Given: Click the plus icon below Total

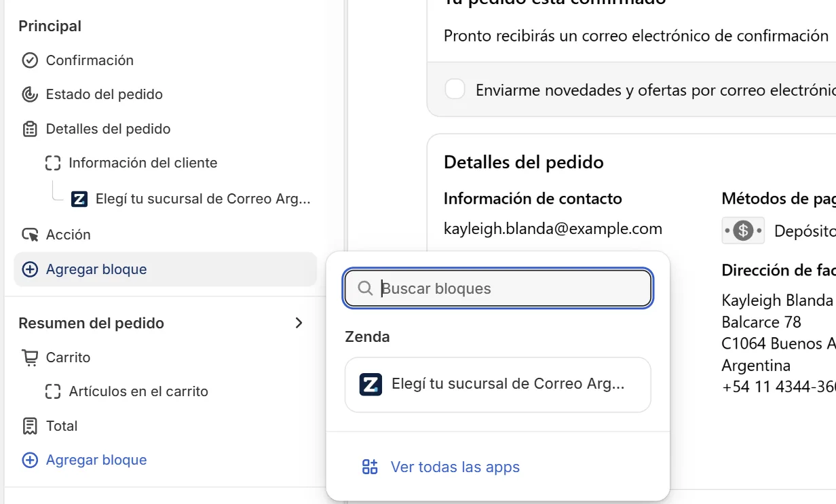Looking at the screenshot, I should [x=30, y=460].
